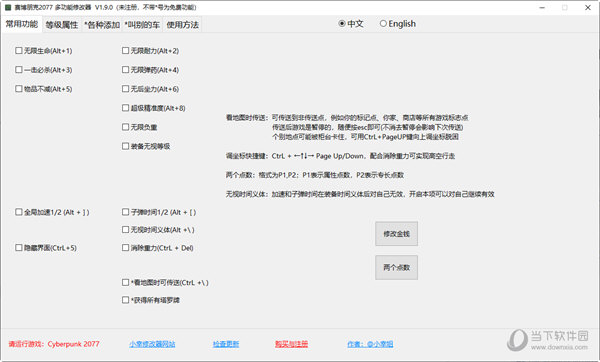Click the 修改金钱 button
Viewport: 600px width, 362px height.
tap(396, 233)
